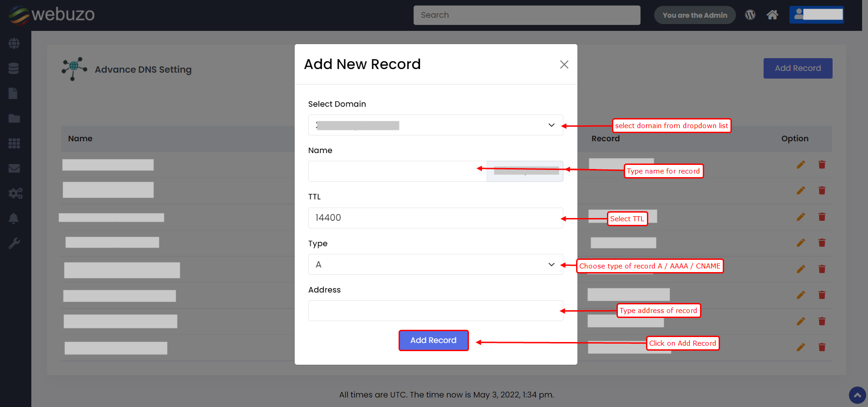Delete the last DNS record with the trash icon
This screenshot has width=868, height=407.
pos(822,347)
